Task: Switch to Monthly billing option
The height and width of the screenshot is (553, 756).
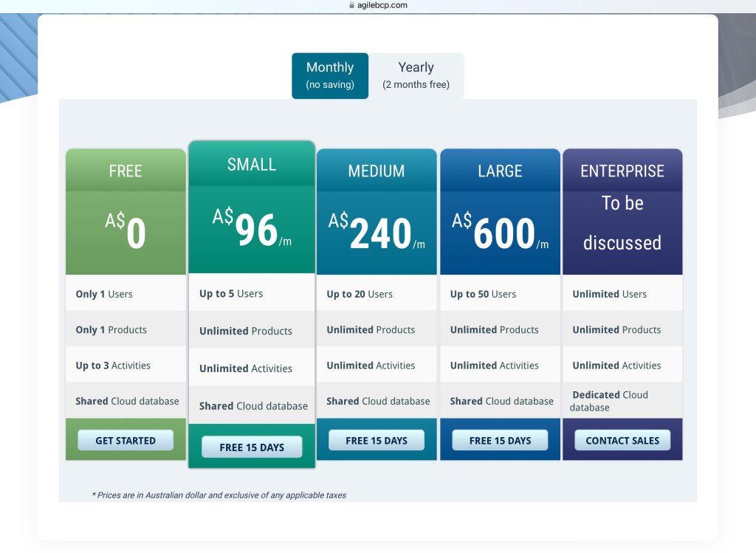Action: [330, 75]
